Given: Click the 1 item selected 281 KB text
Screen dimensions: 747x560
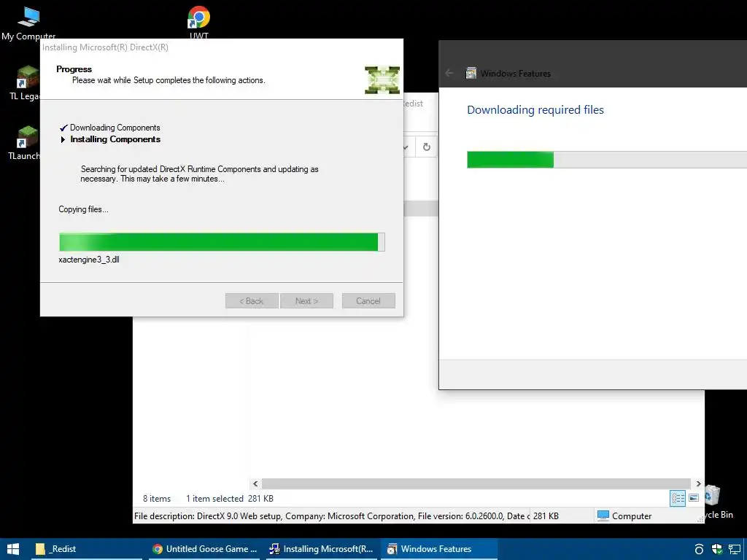Looking at the screenshot, I should point(230,499).
